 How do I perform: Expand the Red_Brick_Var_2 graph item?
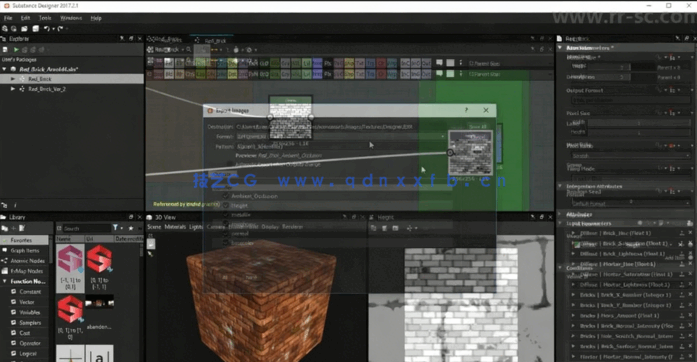13,89
